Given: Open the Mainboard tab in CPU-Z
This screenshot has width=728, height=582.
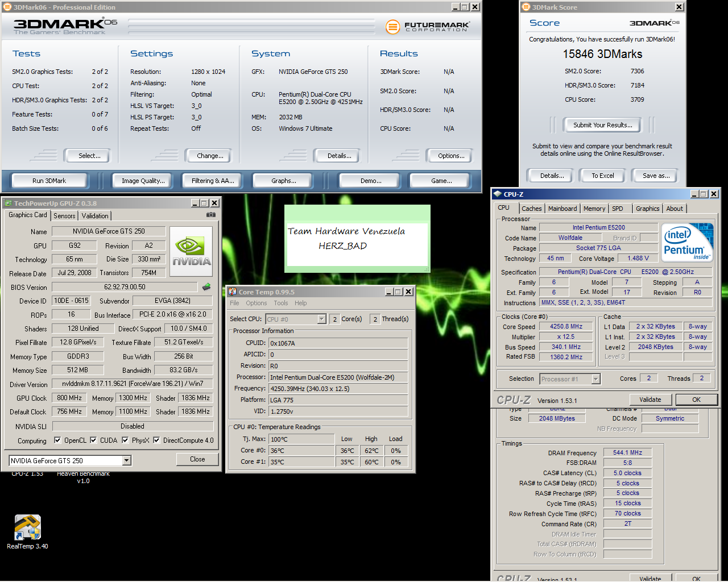Looking at the screenshot, I should click(562, 209).
